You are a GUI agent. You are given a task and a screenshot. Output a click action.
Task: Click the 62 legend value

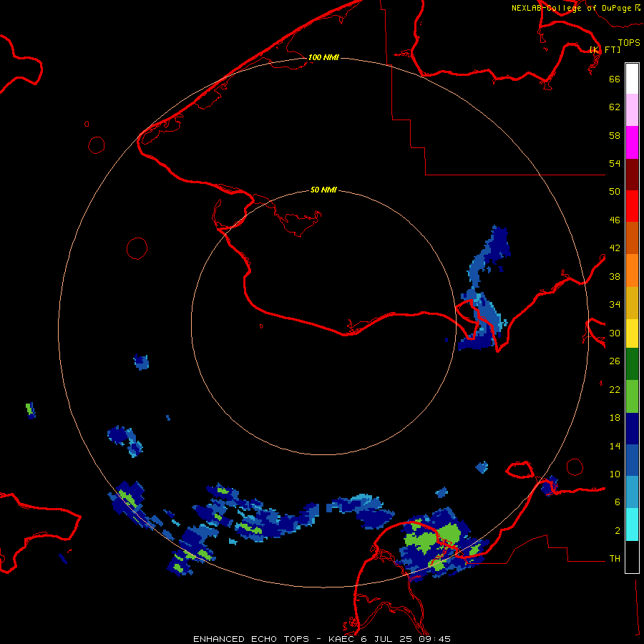615,107
